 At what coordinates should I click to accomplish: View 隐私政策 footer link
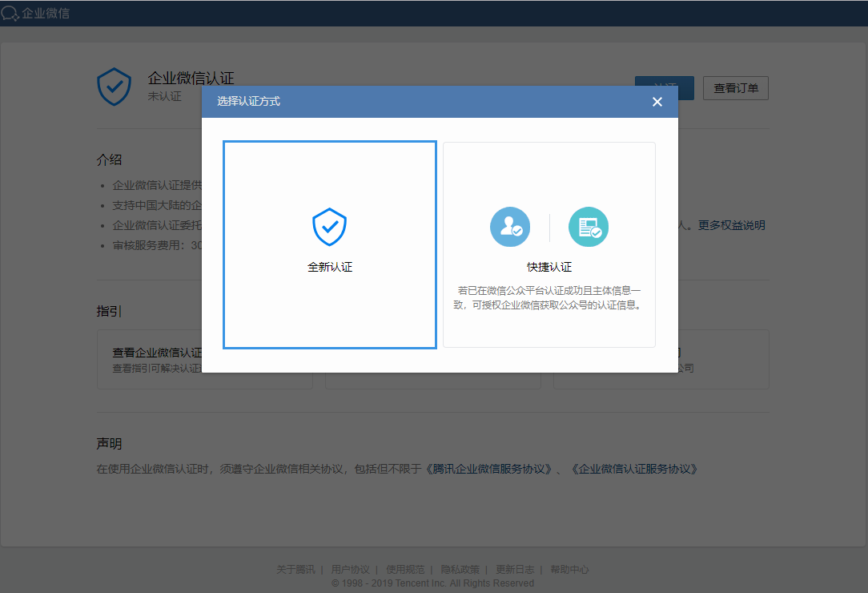coord(460,570)
